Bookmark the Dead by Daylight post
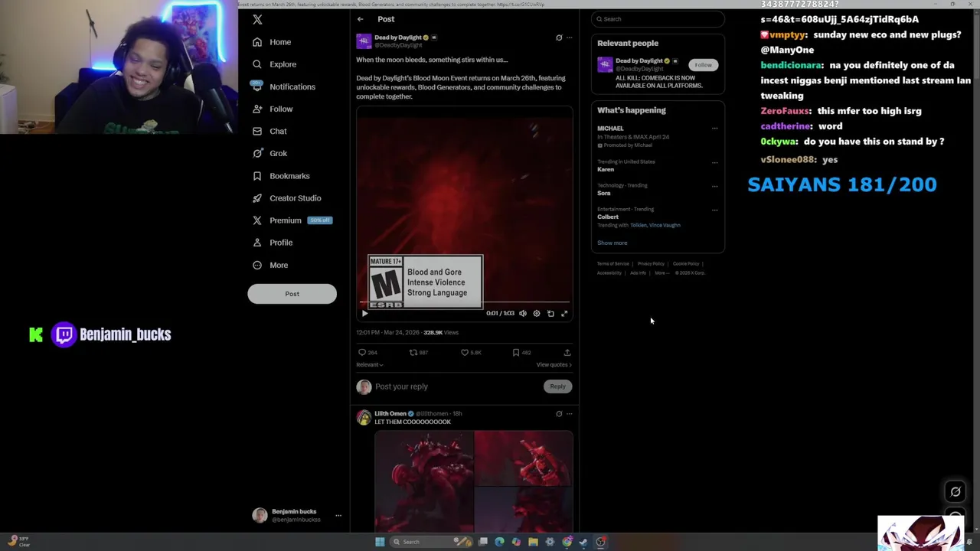This screenshot has width=980, height=551. pyautogui.click(x=516, y=352)
